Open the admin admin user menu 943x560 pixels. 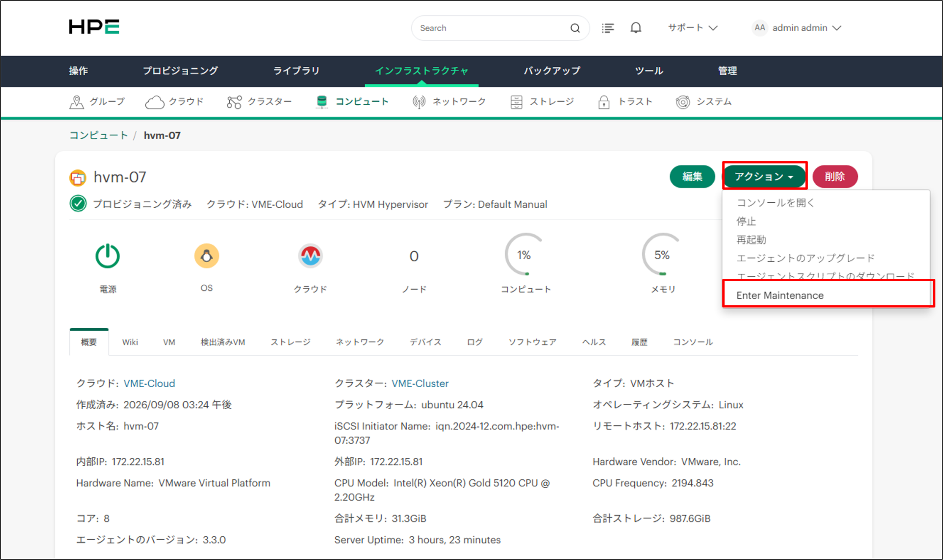click(x=797, y=28)
